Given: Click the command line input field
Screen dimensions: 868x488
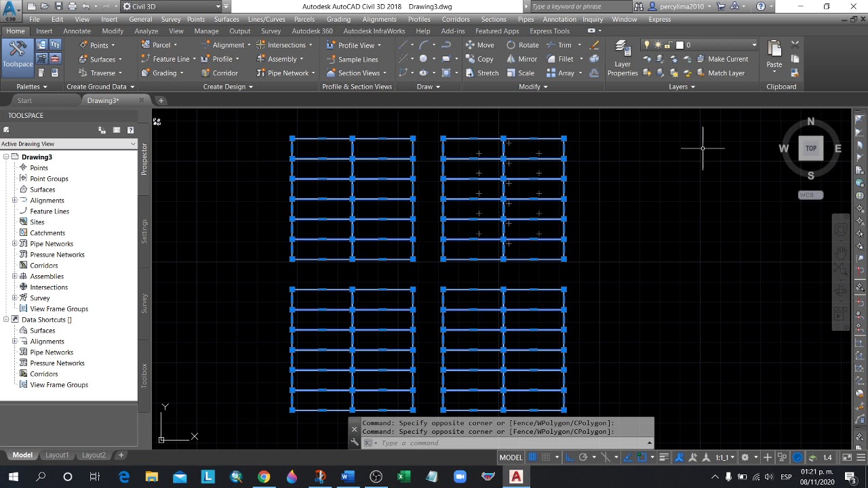Looking at the screenshot, I should tap(512, 443).
